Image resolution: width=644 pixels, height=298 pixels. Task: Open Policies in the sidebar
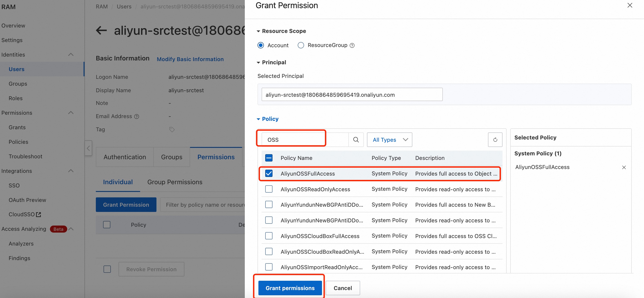pyautogui.click(x=18, y=142)
